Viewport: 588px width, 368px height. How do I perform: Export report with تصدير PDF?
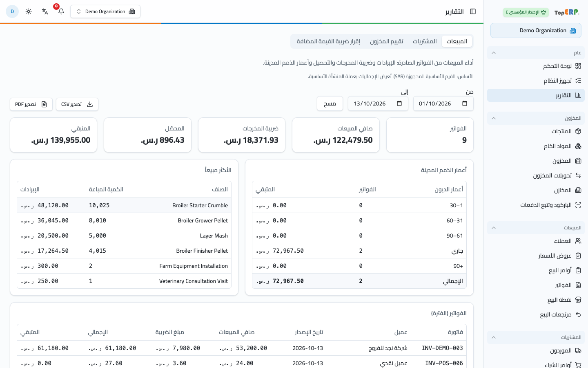[31, 104]
